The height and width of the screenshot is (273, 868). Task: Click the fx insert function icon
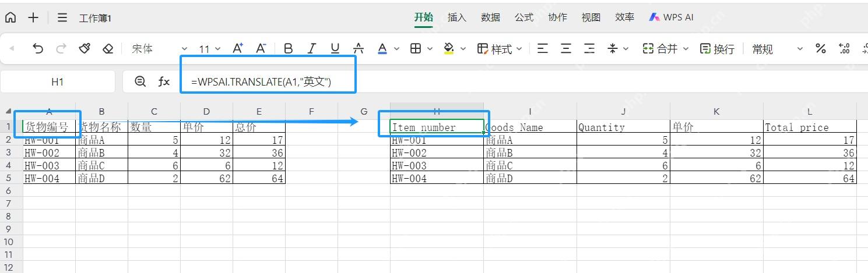click(164, 81)
